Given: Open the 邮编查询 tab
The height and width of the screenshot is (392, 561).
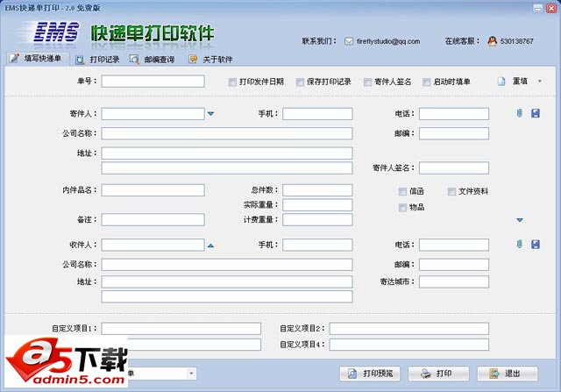Looking at the screenshot, I should pyautogui.click(x=153, y=60).
